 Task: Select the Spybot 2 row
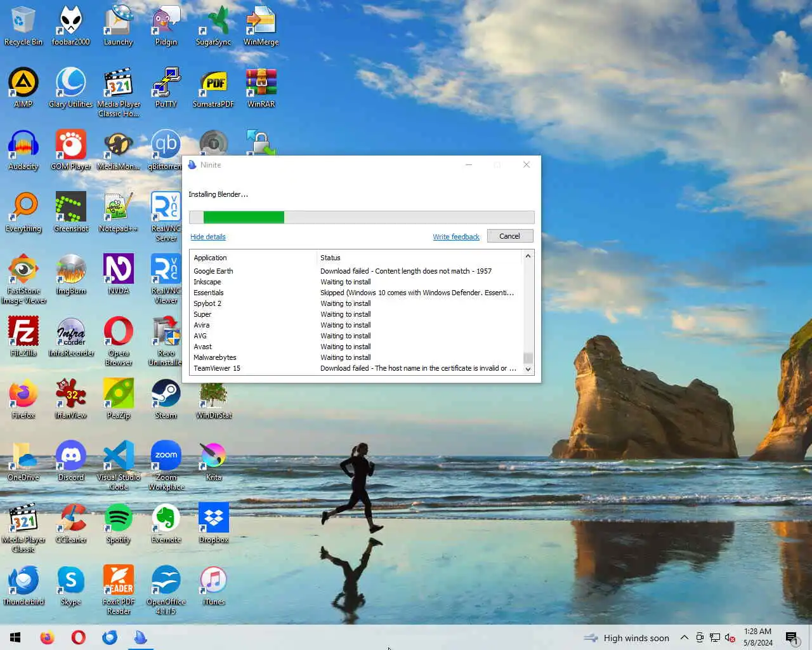[355, 303]
